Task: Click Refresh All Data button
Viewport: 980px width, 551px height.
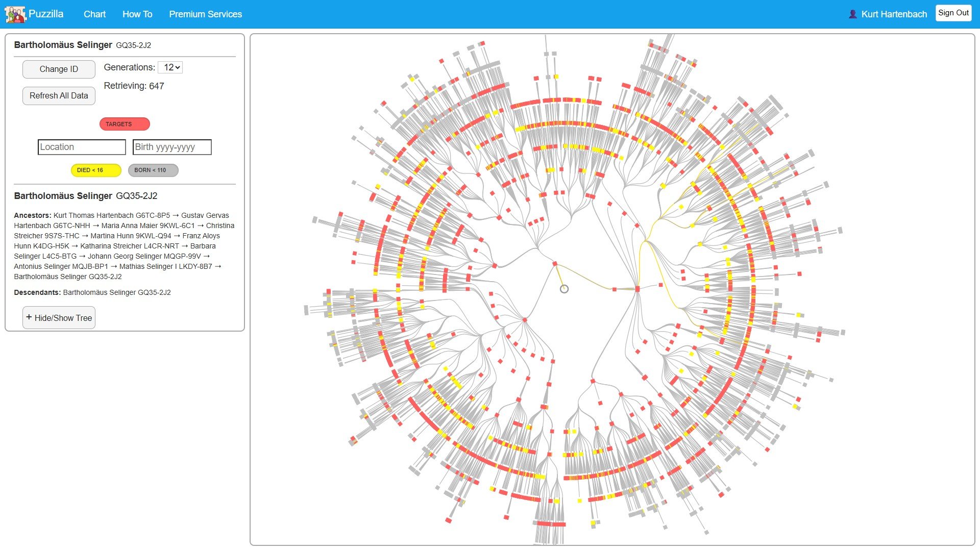Action: click(59, 95)
